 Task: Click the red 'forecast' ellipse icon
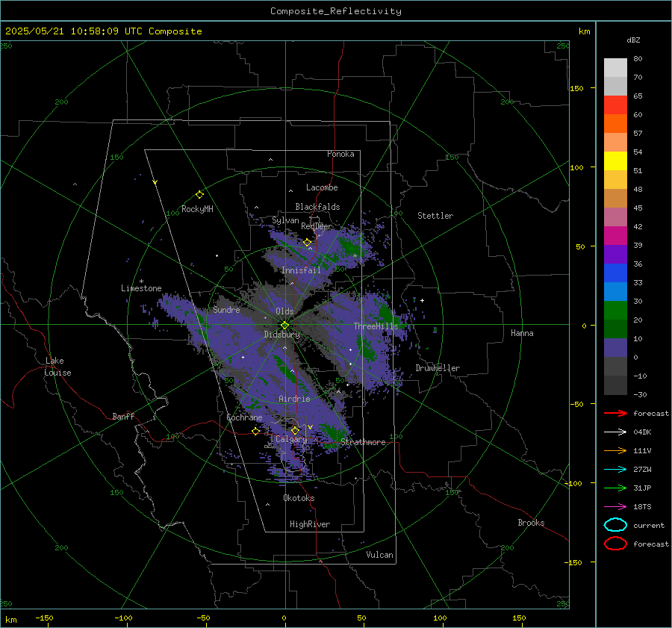[x=615, y=544]
